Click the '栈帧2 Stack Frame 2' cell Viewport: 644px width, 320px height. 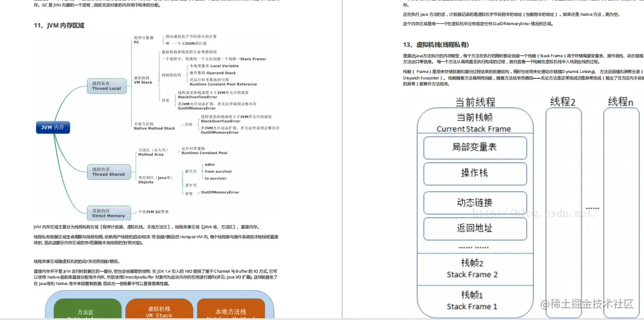click(x=475, y=269)
